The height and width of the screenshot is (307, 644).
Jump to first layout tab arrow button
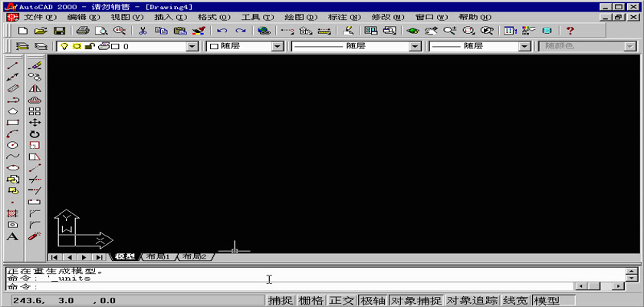point(54,257)
